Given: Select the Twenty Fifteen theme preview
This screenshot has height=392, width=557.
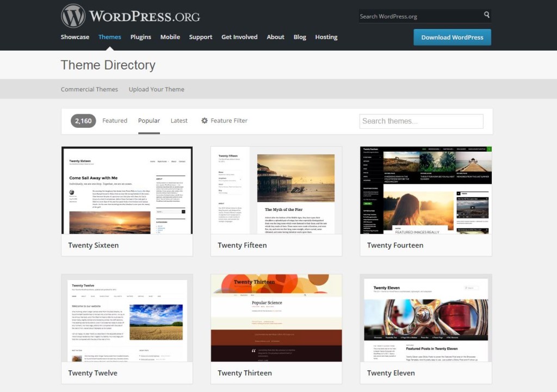Looking at the screenshot, I should pos(276,190).
